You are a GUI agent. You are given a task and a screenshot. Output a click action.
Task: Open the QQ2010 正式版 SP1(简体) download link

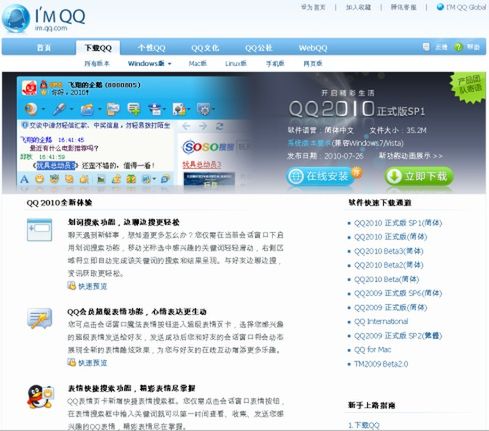pos(398,223)
